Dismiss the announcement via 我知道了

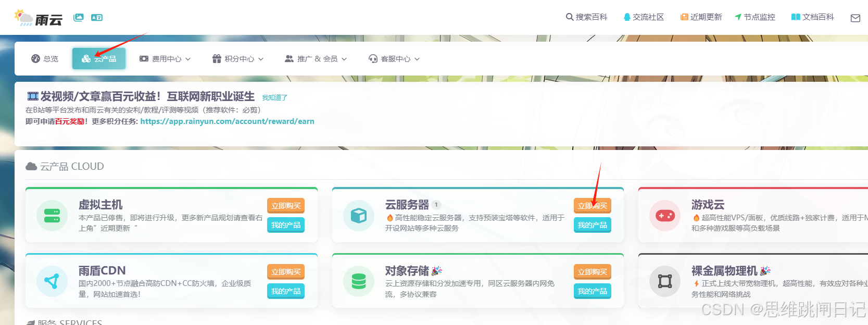[275, 98]
